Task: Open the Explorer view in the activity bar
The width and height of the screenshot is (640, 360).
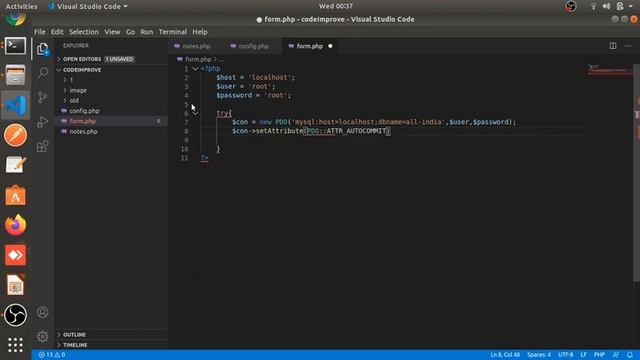Action: click(42, 49)
